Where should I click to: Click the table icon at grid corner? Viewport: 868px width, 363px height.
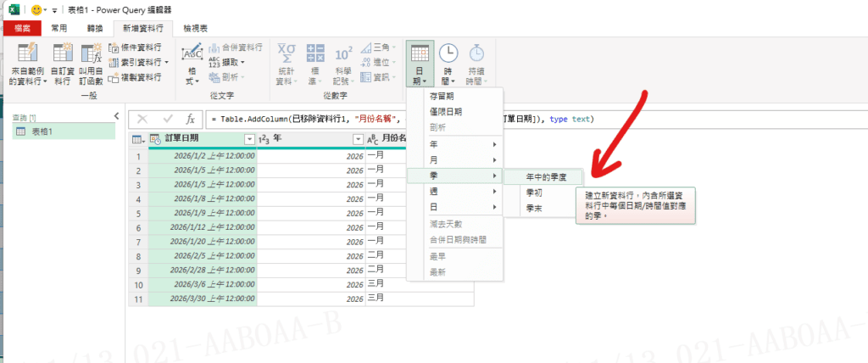[137, 138]
